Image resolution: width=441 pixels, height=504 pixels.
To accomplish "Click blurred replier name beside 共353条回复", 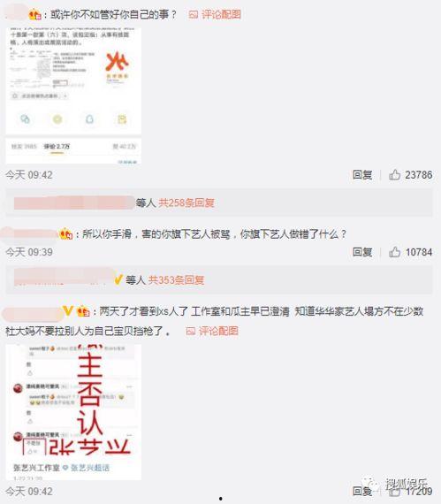I will pyautogui.click(x=64, y=278).
